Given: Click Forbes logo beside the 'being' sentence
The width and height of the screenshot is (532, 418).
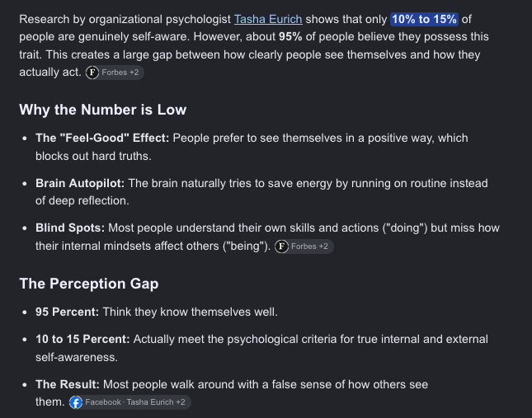Looking at the screenshot, I should tap(281, 247).
